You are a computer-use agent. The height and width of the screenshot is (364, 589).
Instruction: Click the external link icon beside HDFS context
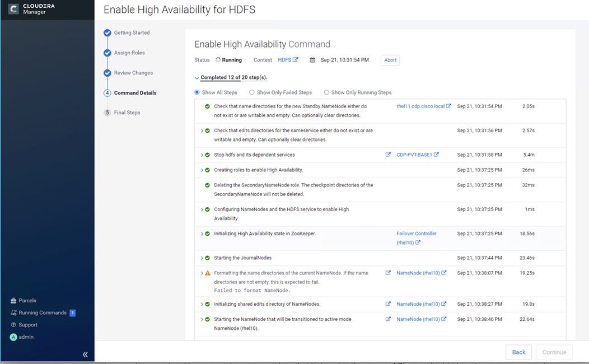(296, 59)
